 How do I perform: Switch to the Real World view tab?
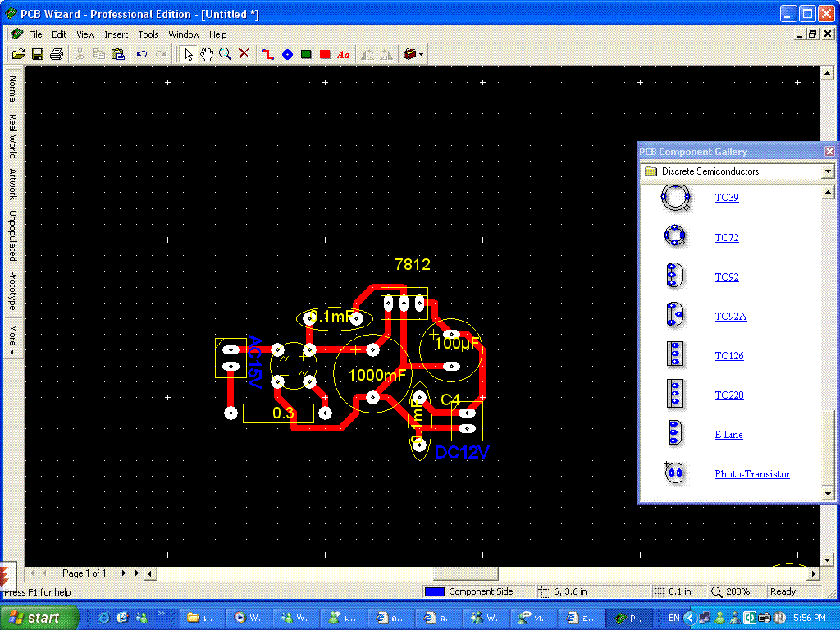coord(12,136)
